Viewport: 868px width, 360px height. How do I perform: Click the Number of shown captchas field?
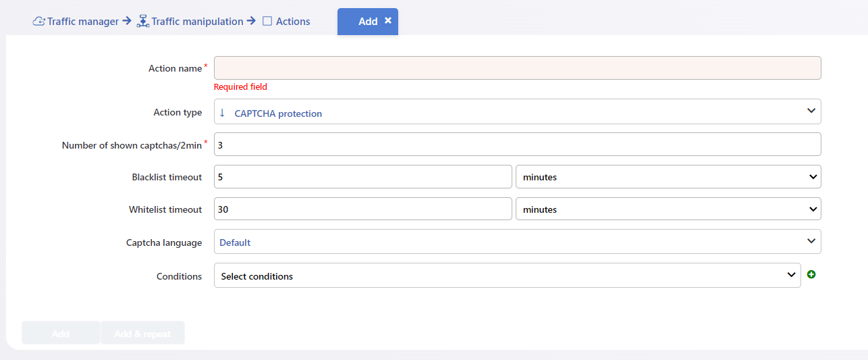coord(518,145)
